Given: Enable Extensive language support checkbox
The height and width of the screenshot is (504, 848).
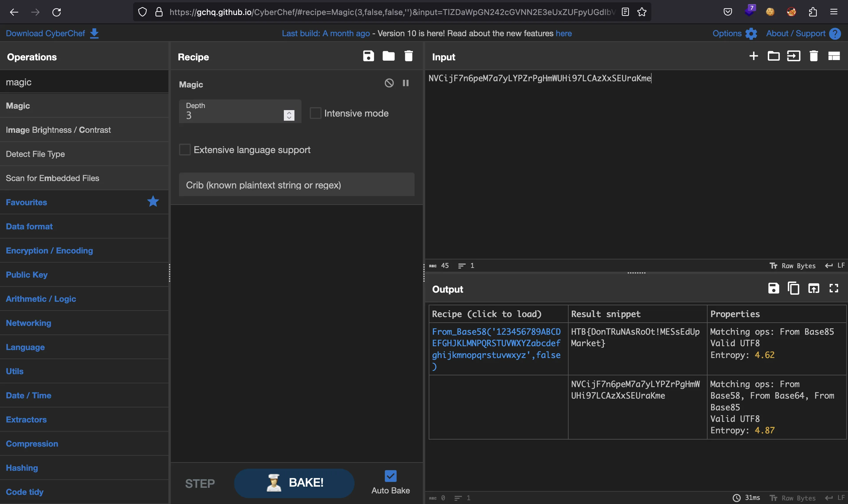Looking at the screenshot, I should pyautogui.click(x=184, y=150).
